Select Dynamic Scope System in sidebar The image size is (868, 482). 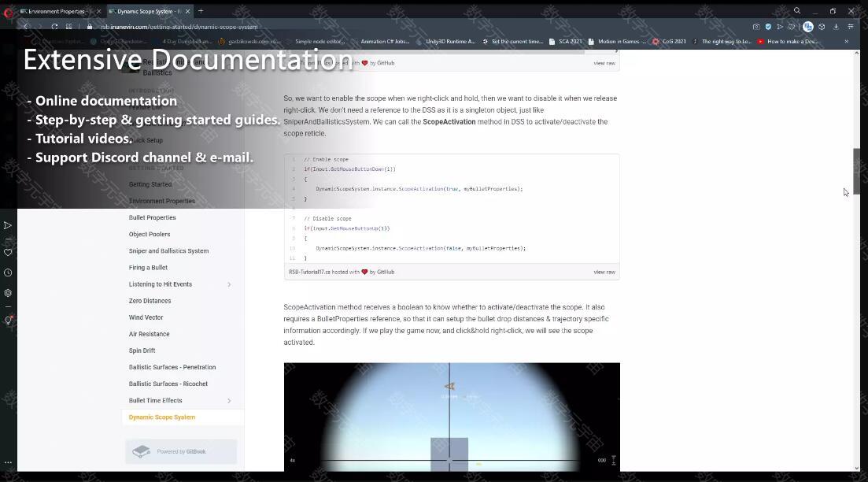162,417
